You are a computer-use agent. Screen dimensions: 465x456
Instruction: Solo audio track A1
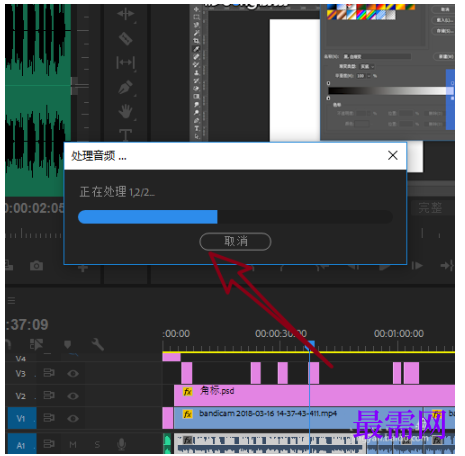(97, 444)
